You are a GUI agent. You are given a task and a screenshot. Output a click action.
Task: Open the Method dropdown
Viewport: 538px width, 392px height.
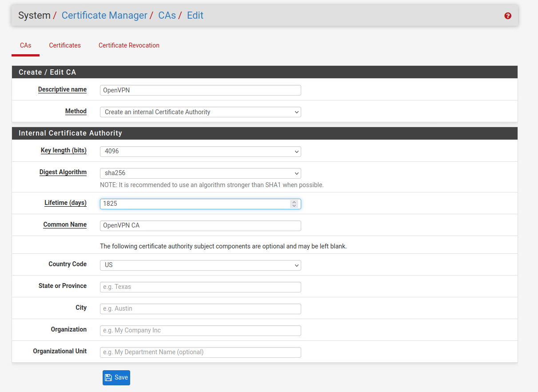point(200,112)
